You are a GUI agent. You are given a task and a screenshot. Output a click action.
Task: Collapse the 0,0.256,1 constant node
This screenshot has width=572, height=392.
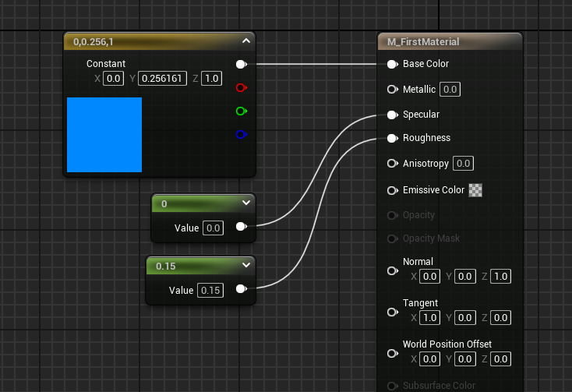tap(246, 41)
